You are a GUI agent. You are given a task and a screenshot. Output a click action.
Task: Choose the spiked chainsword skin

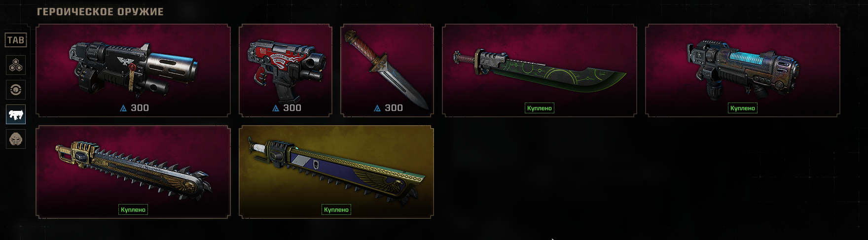click(x=133, y=172)
